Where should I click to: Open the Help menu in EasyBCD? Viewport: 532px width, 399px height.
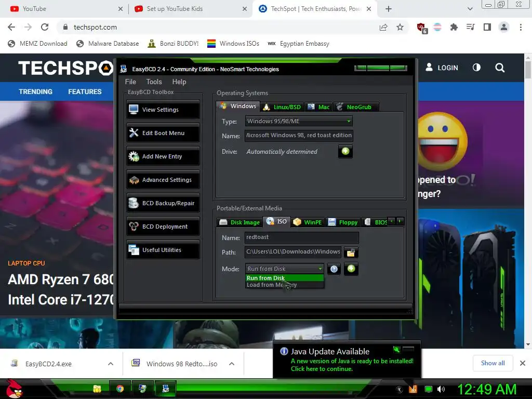(179, 82)
